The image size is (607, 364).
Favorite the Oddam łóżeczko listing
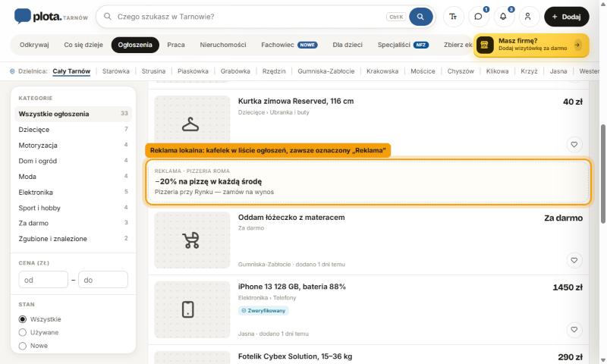tap(574, 260)
